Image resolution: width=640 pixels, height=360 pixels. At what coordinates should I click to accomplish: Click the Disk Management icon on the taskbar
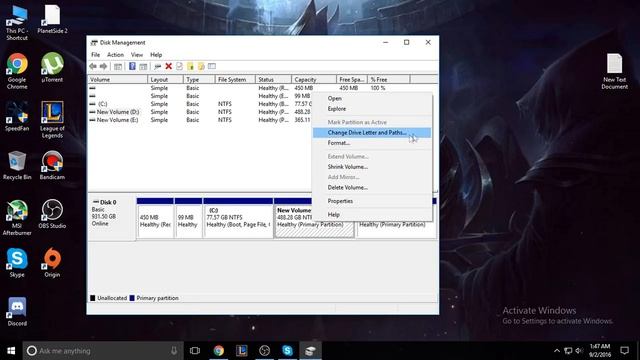pyautogui.click(x=310, y=351)
